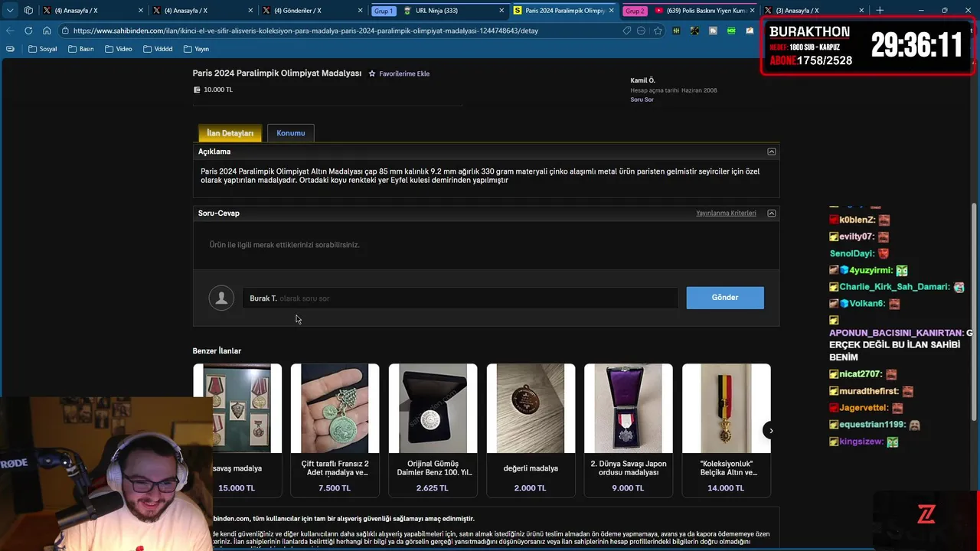The width and height of the screenshot is (980, 551).
Task: Close the Paris 2024 Paralimpik tab
Action: (611, 11)
